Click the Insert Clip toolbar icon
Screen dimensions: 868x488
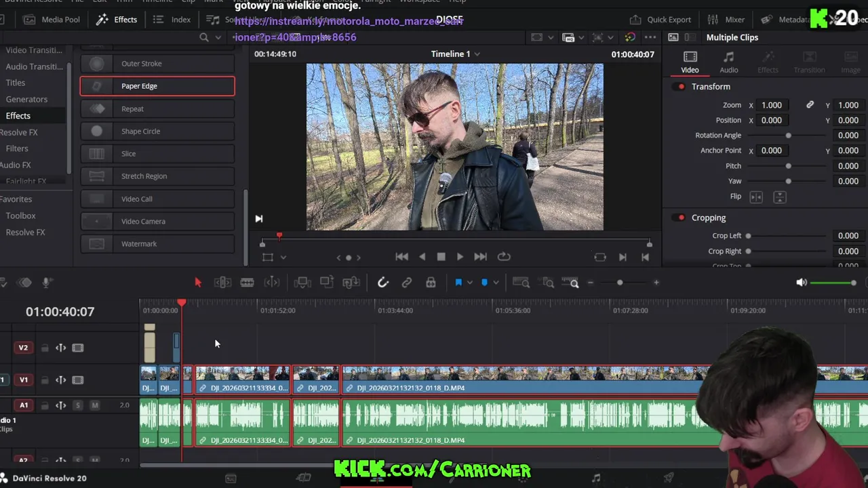coord(302,283)
